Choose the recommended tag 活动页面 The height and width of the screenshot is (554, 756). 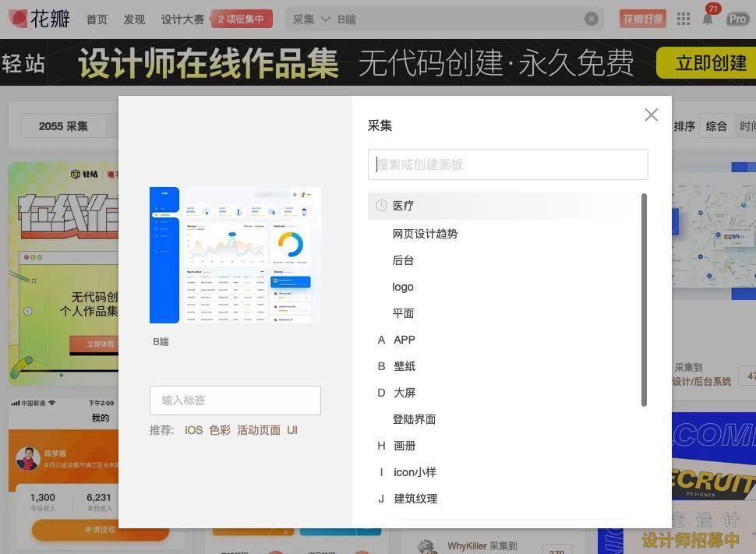[x=259, y=430]
